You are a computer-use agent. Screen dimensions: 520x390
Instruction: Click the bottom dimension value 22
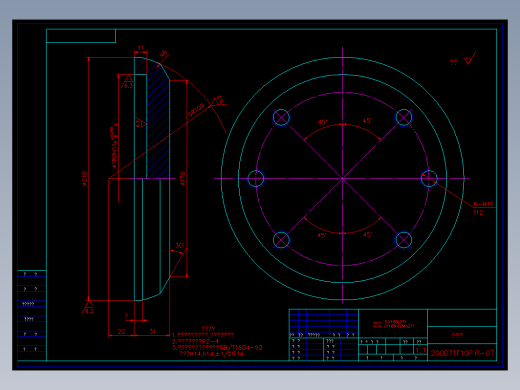[x=121, y=331]
